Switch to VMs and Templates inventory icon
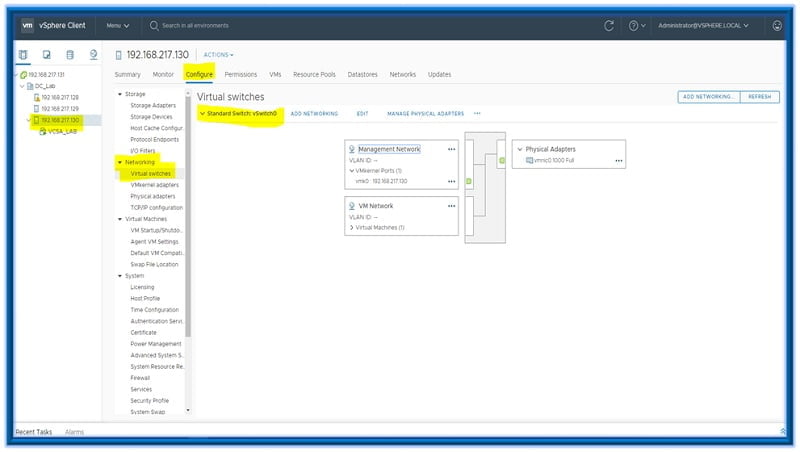Screen dimensions: 800x452 [47, 54]
